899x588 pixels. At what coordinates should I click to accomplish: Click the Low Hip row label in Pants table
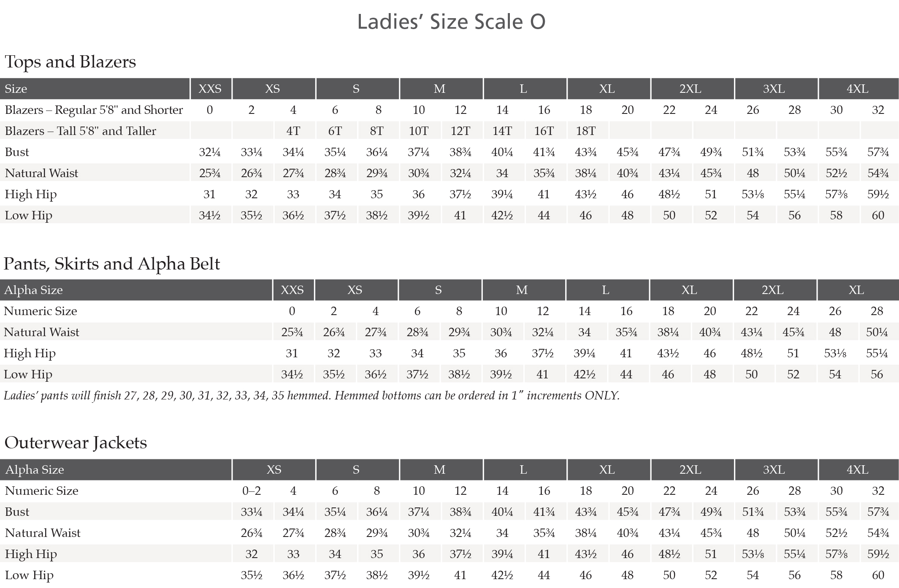point(28,374)
